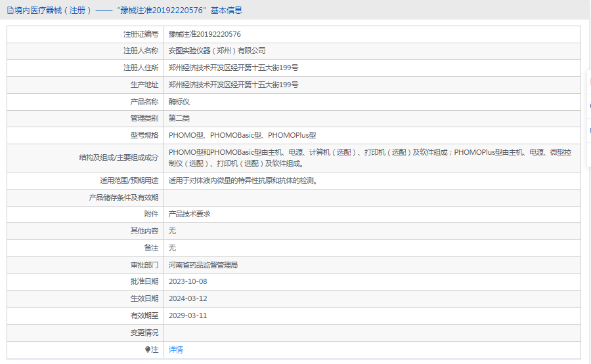Click the 适用范围/预期用途 label
Screen dimensions: 591x364
[x=129, y=180]
